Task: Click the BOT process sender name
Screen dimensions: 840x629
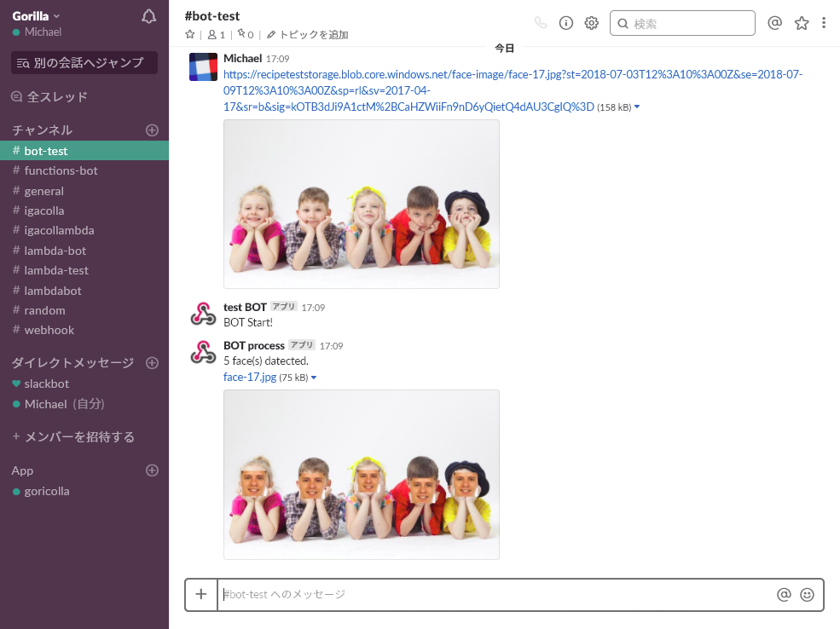Action: (x=254, y=346)
